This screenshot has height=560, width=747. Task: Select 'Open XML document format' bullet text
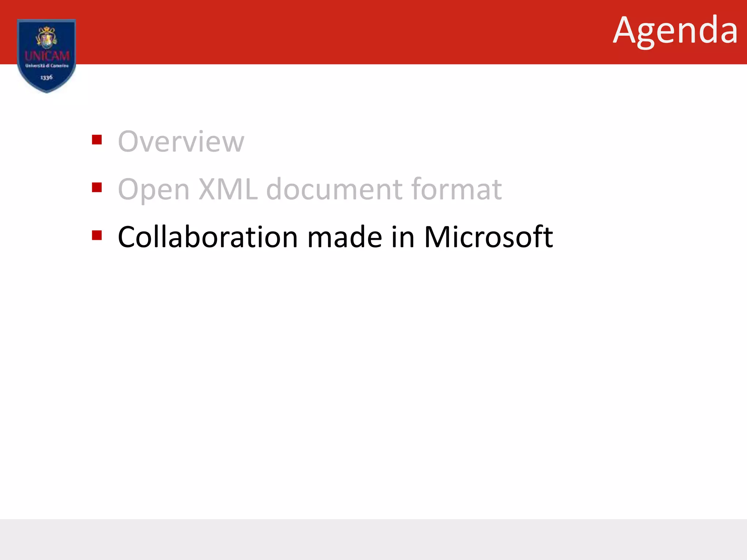click(x=310, y=190)
